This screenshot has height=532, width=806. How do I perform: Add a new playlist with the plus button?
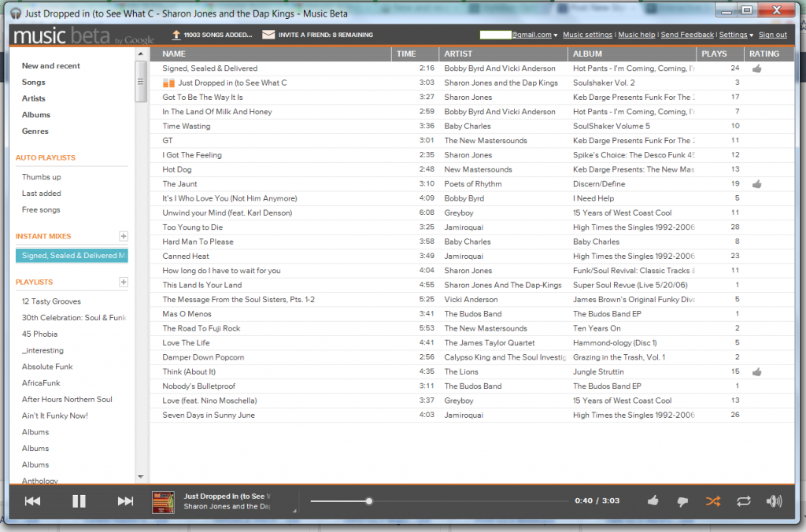click(x=124, y=282)
